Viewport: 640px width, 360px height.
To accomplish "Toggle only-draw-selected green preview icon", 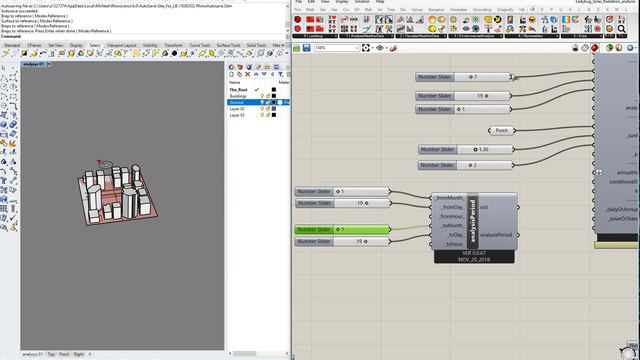I will click(x=609, y=48).
